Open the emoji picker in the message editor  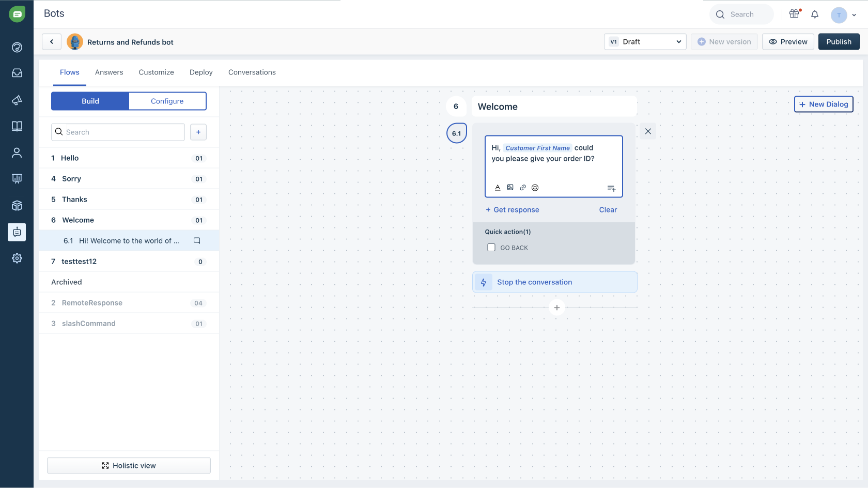[x=535, y=187]
